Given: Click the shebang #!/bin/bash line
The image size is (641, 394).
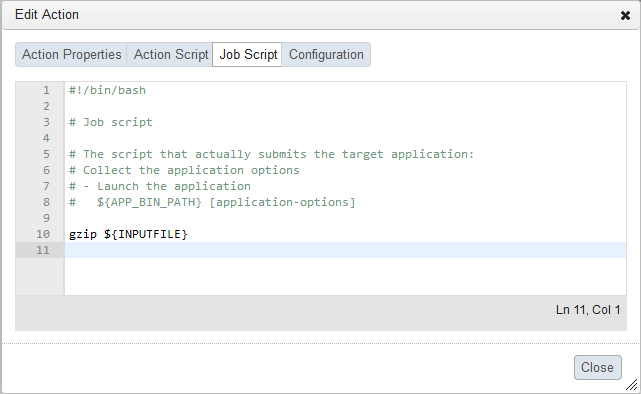Looking at the screenshot, I should point(107,90).
